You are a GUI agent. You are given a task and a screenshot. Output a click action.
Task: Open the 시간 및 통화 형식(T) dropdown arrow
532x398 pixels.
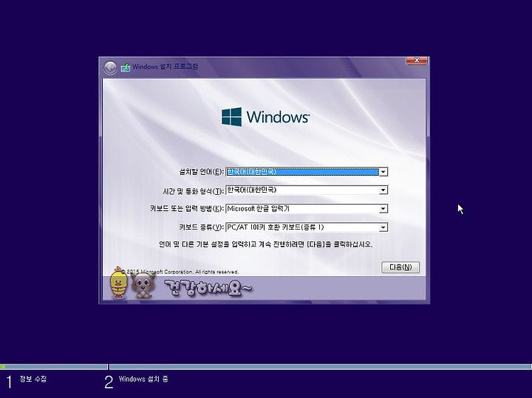[x=383, y=191]
